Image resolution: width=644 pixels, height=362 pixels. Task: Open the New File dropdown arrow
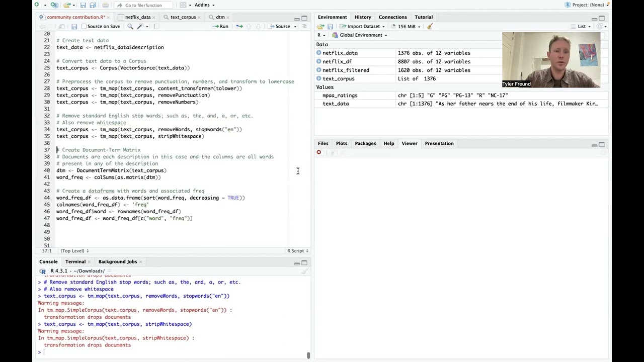44,5
